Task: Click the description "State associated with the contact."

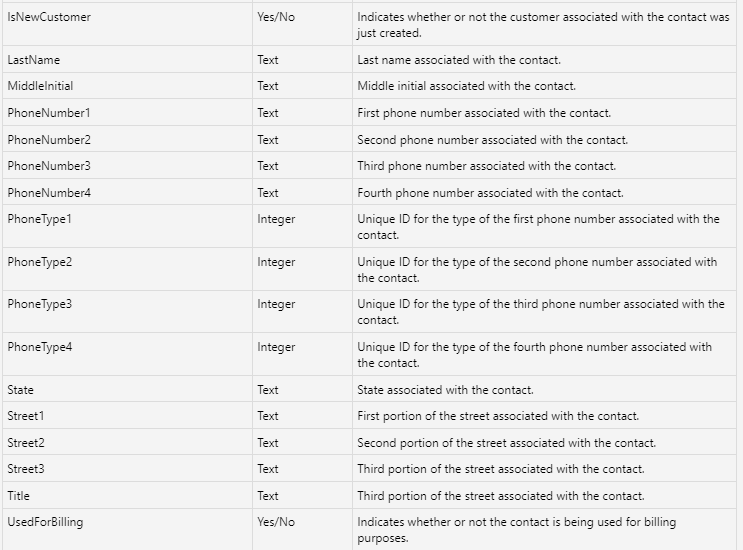Action: [x=446, y=390]
